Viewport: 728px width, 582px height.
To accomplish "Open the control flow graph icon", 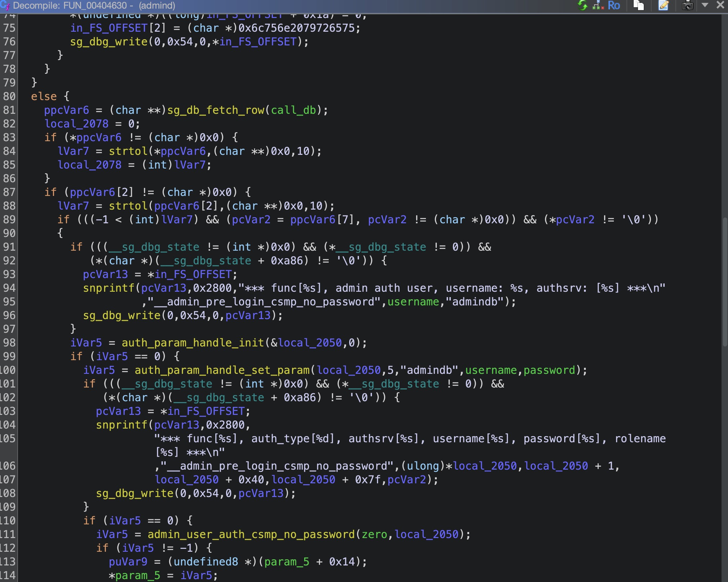I will 598,5.
